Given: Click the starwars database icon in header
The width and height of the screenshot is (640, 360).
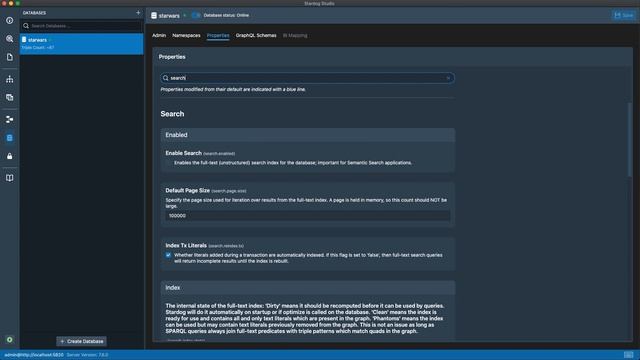Looking at the screenshot, I should click(154, 16).
